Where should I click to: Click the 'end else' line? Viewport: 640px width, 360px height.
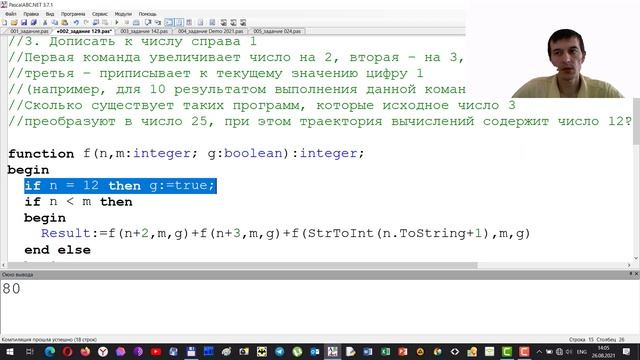(x=57, y=250)
